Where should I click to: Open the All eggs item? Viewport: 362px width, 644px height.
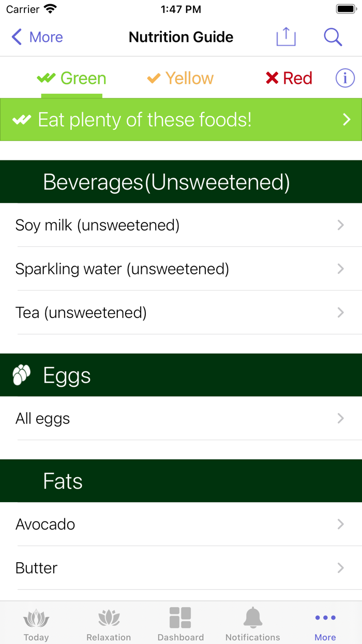[181, 418]
